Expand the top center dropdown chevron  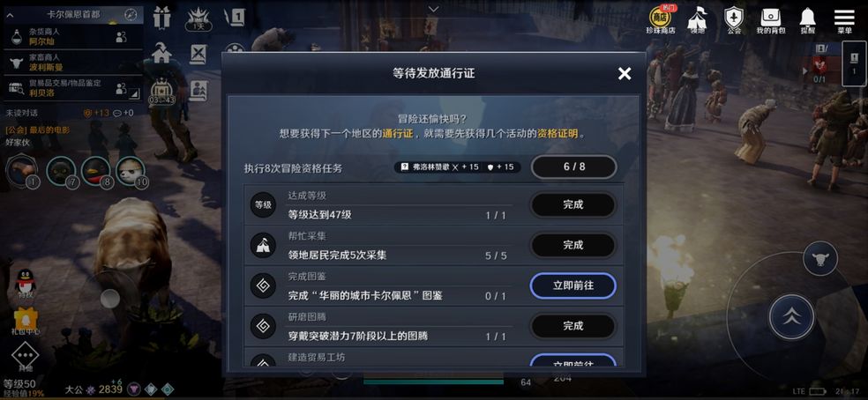point(433,9)
